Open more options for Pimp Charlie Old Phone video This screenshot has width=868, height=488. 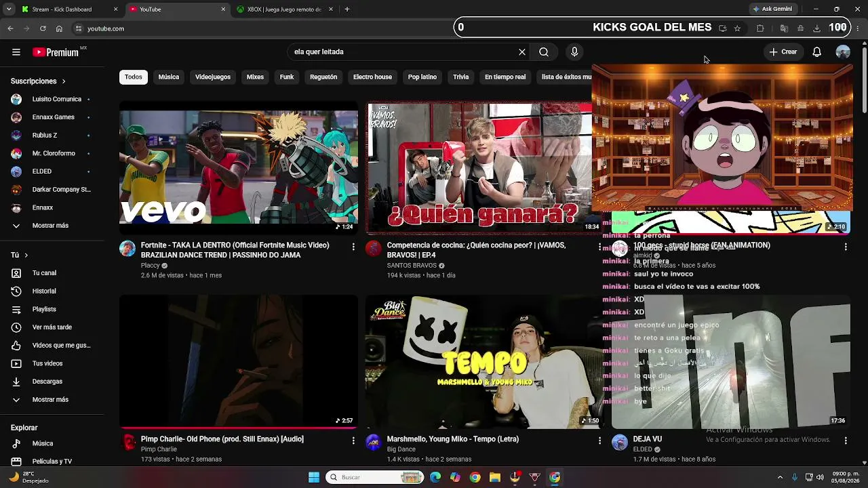click(x=353, y=441)
